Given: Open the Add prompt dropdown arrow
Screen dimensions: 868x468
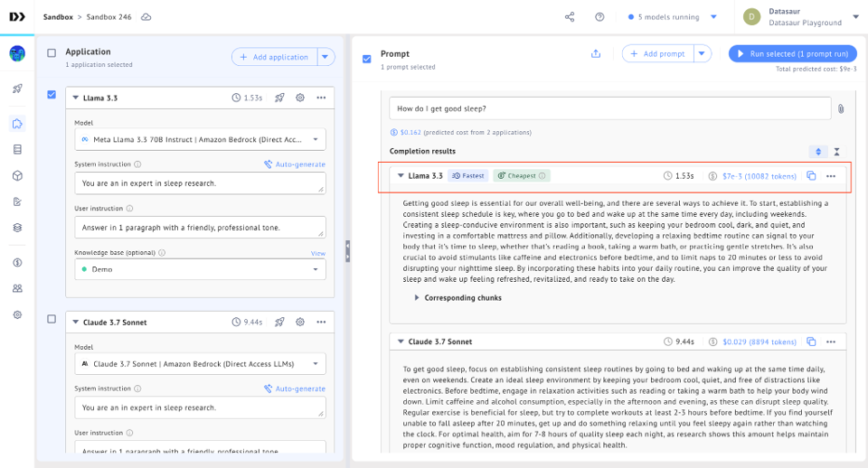Looking at the screenshot, I should pyautogui.click(x=702, y=53).
